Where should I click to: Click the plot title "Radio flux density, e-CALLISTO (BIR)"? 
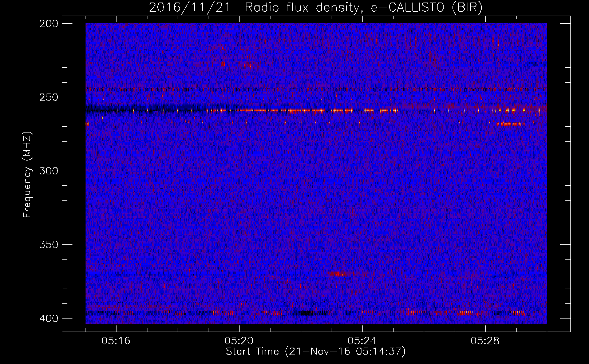(x=364, y=8)
